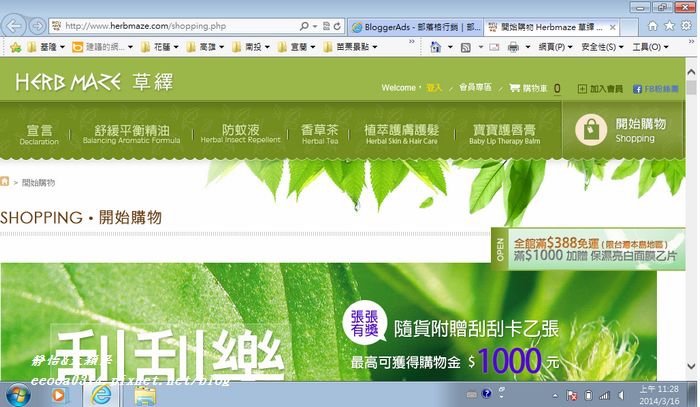The image size is (700, 407).
Task: Open 舒緩平衡精油 Balancing Aromatic Formula
Action: pos(132,134)
